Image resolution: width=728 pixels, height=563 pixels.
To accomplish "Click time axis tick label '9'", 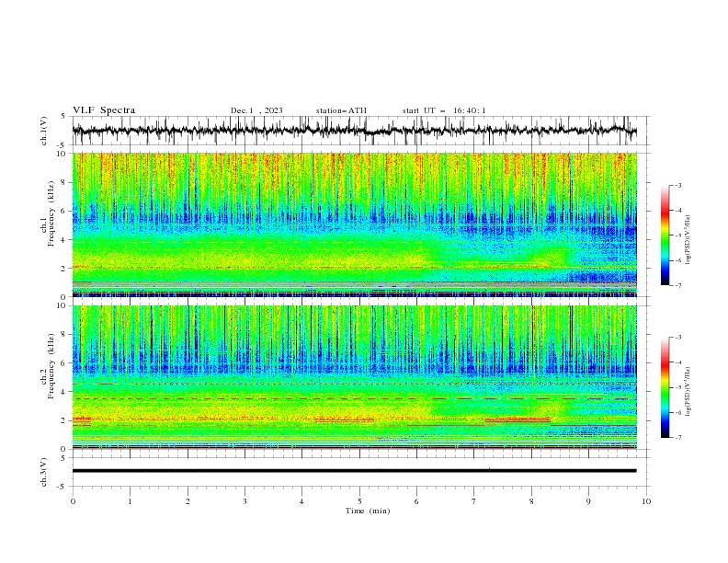I will (x=588, y=501).
